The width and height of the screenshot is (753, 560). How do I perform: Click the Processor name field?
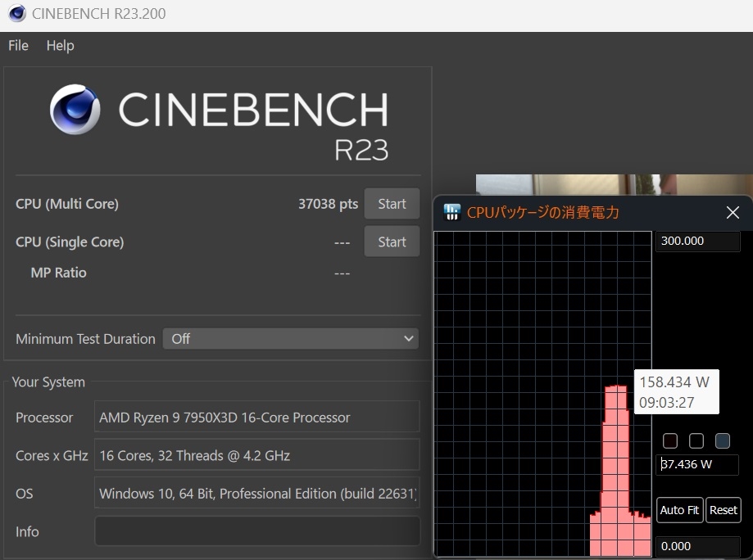click(257, 417)
